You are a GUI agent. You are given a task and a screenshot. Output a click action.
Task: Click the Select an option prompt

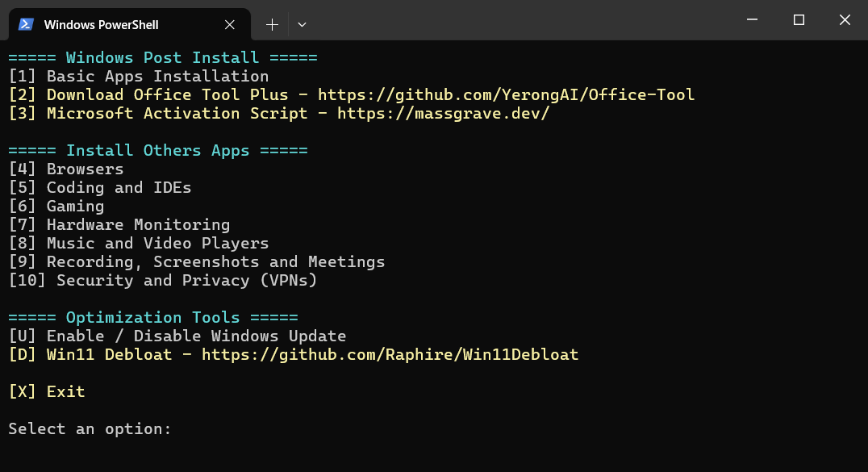tap(90, 428)
